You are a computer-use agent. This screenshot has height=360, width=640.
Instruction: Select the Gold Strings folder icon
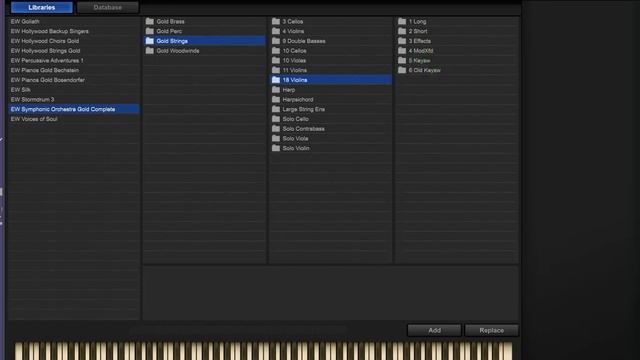150,41
